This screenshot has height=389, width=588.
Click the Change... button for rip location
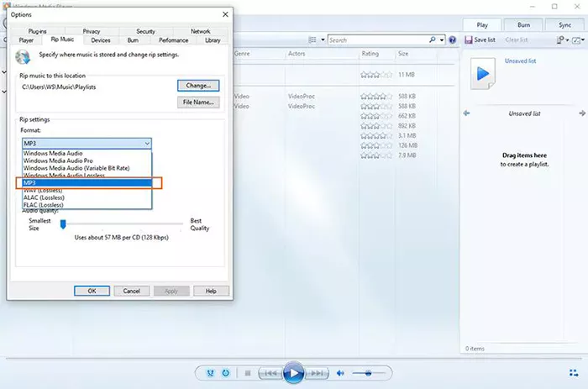pos(198,86)
